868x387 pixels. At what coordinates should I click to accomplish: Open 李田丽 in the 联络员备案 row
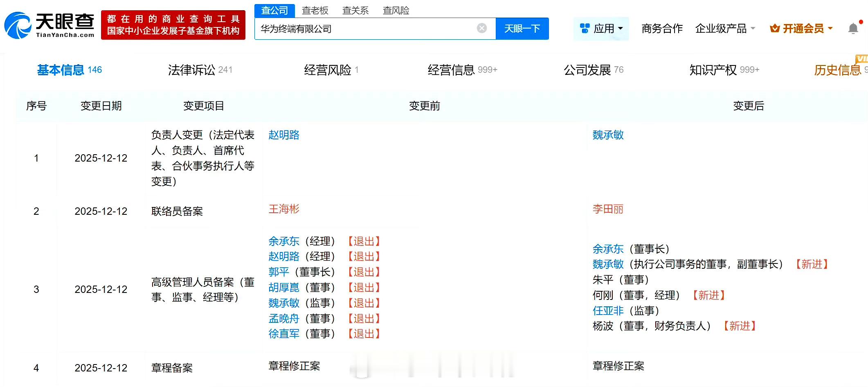pos(608,209)
